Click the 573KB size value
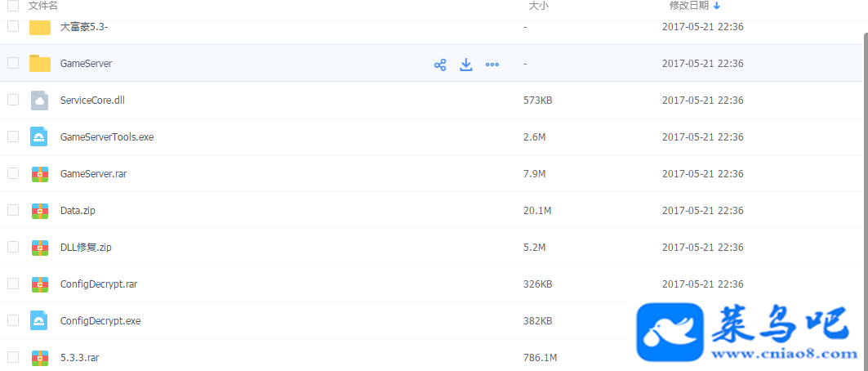The width and height of the screenshot is (868, 371). click(x=537, y=101)
